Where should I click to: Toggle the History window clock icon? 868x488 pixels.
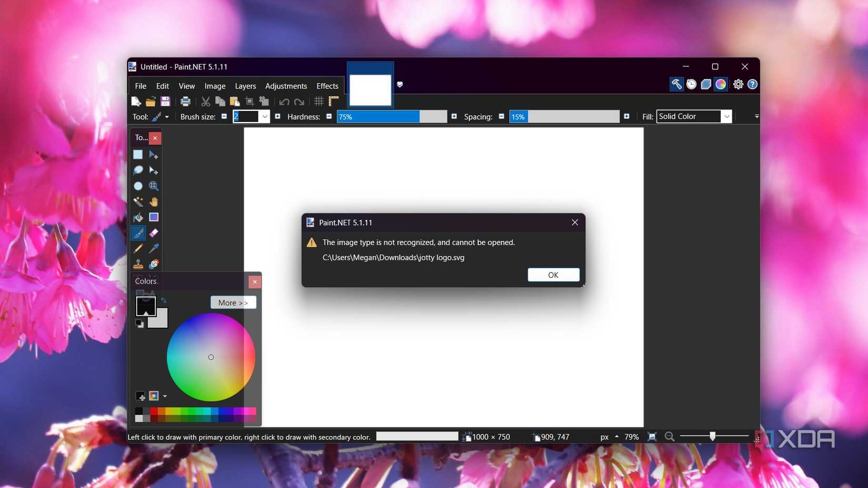click(691, 84)
